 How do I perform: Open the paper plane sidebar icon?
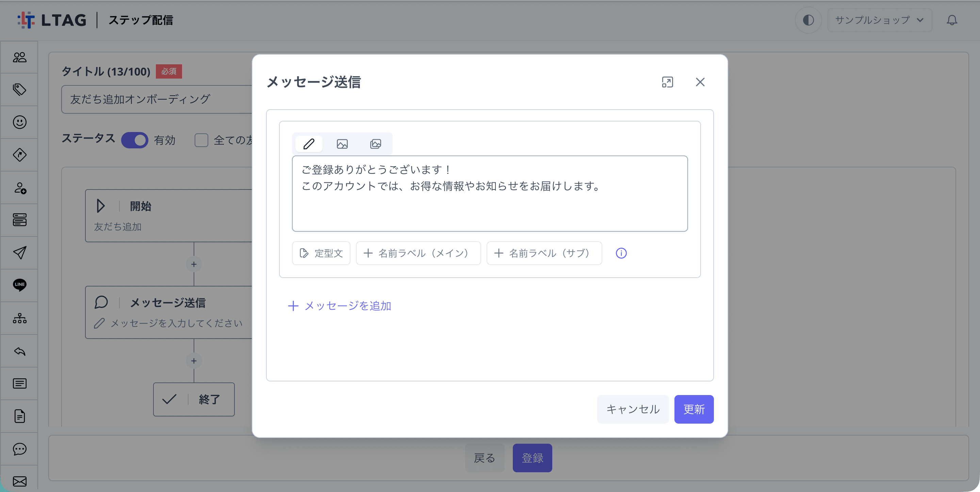pos(19,253)
